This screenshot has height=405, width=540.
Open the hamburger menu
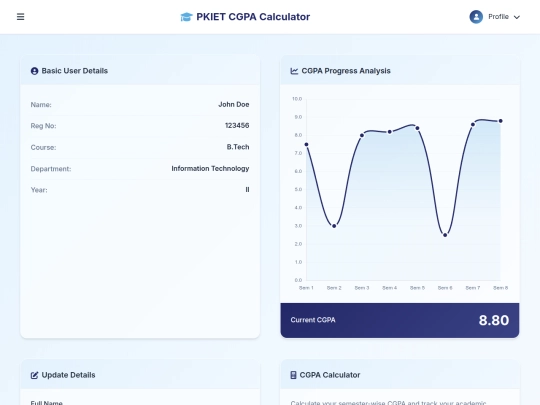(x=20, y=17)
